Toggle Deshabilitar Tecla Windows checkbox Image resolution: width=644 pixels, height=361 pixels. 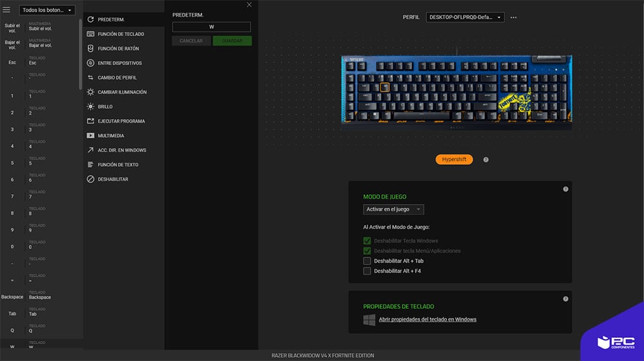367,241
